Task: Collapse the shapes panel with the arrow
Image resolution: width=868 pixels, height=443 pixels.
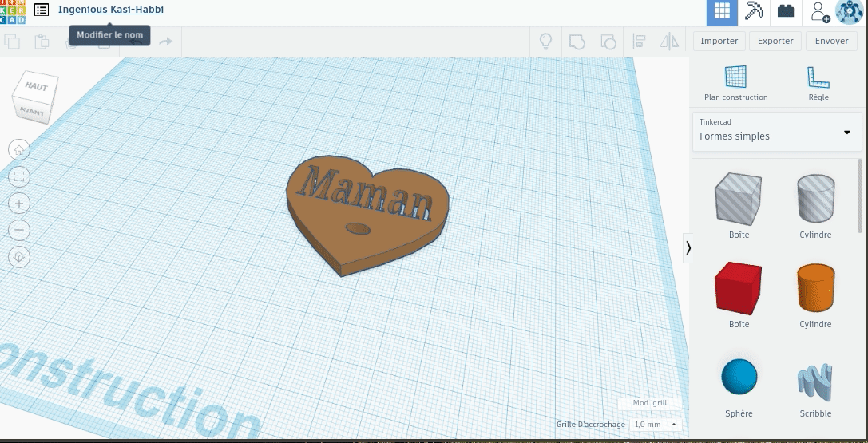Action: point(688,248)
